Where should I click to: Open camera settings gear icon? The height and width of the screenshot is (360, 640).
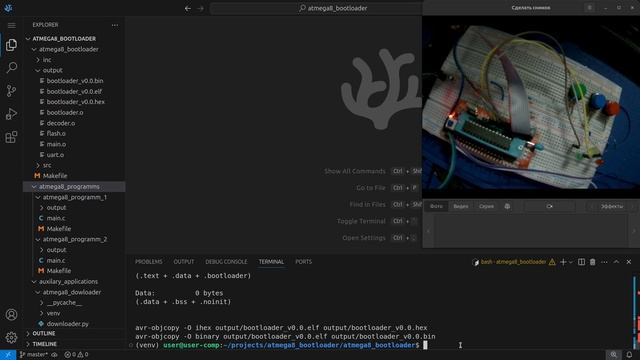[507, 207]
